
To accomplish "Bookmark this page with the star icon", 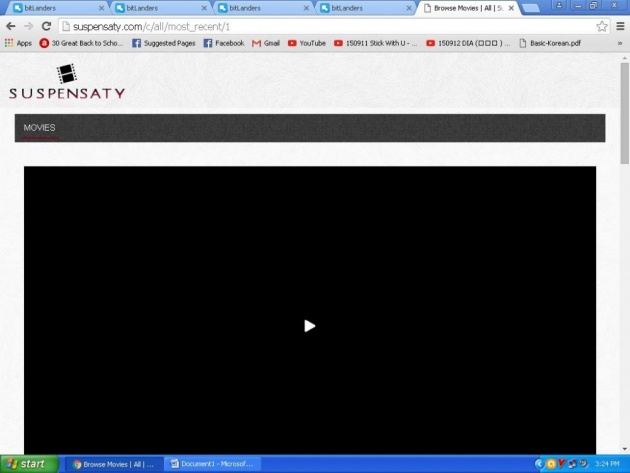I will 601,27.
